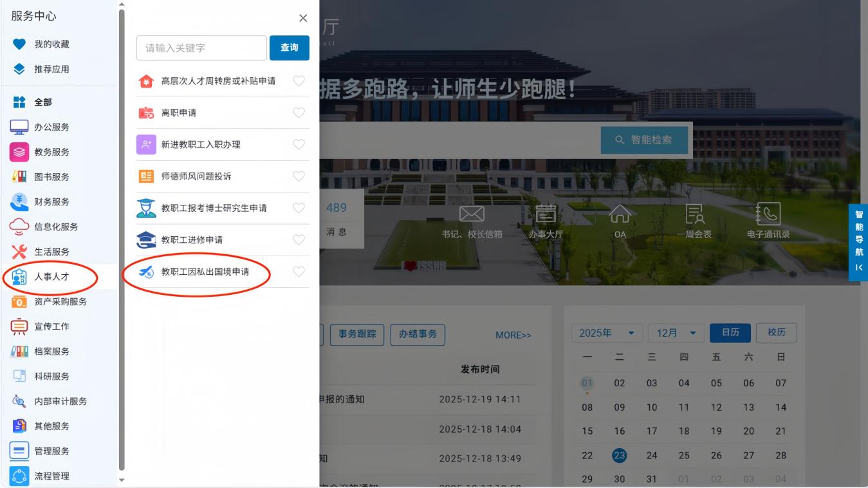Open the 电子通讯录 phone icon
This screenshot has width=868, height=488.
(768, 215)
